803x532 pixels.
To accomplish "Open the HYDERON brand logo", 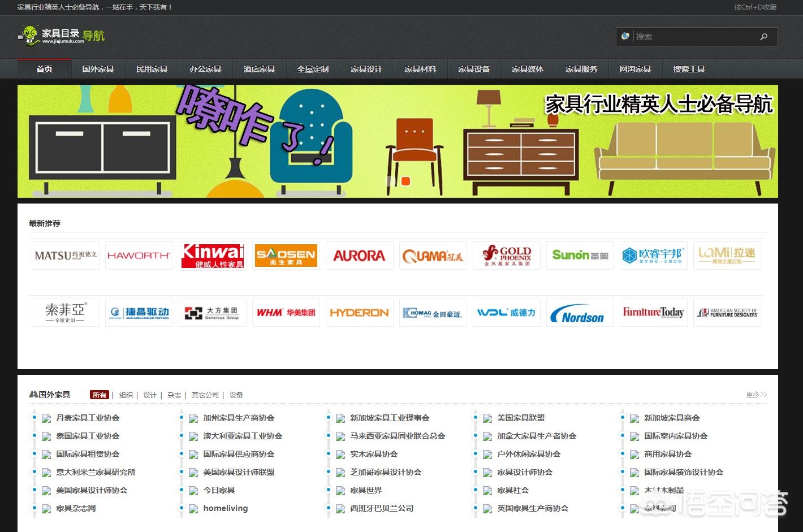I will coord(360,313).
